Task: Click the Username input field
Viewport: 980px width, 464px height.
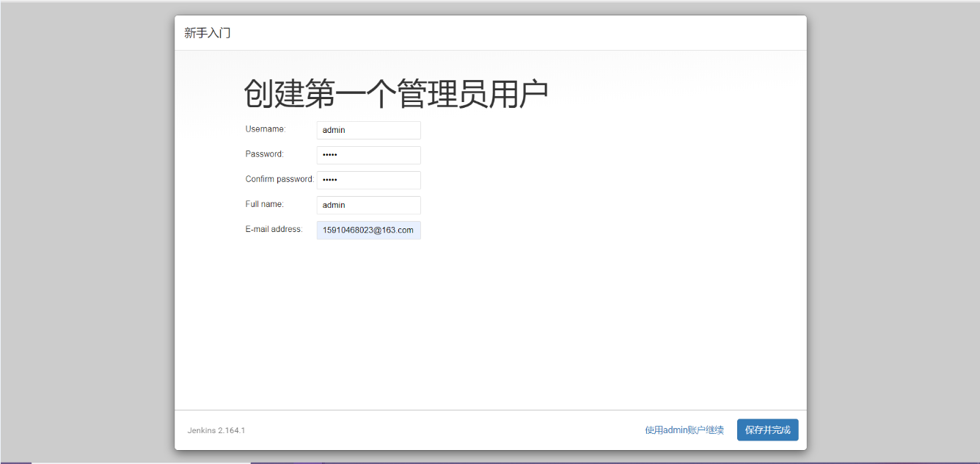Action: pos(369,130)
